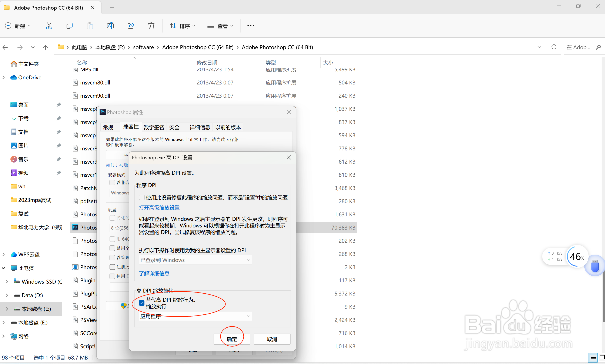The width and height of the screenshot is (605, 364).
Task: Switch to the 兼容性 tab
Action: coord(131,127)
